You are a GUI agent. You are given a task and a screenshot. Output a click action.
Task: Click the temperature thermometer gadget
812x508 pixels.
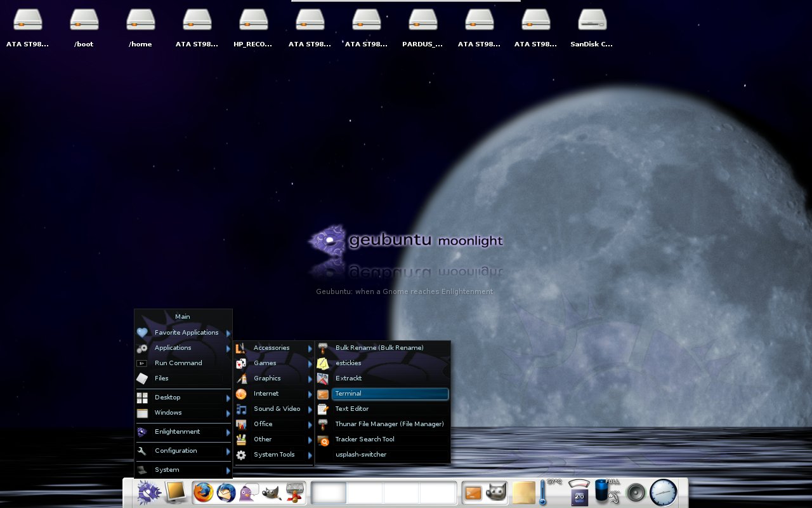pyautogui.click(x=543, y=492)
